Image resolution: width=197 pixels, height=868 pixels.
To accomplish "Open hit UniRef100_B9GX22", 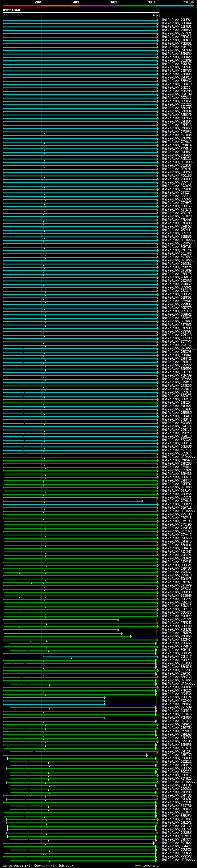I will pyautogui.click(x=177, y=772).
